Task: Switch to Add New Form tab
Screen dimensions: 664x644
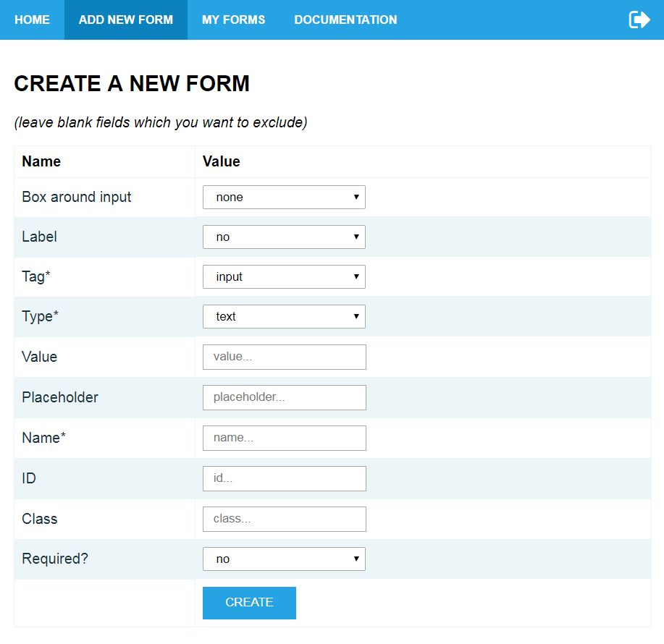Action: tap(126, 20)
